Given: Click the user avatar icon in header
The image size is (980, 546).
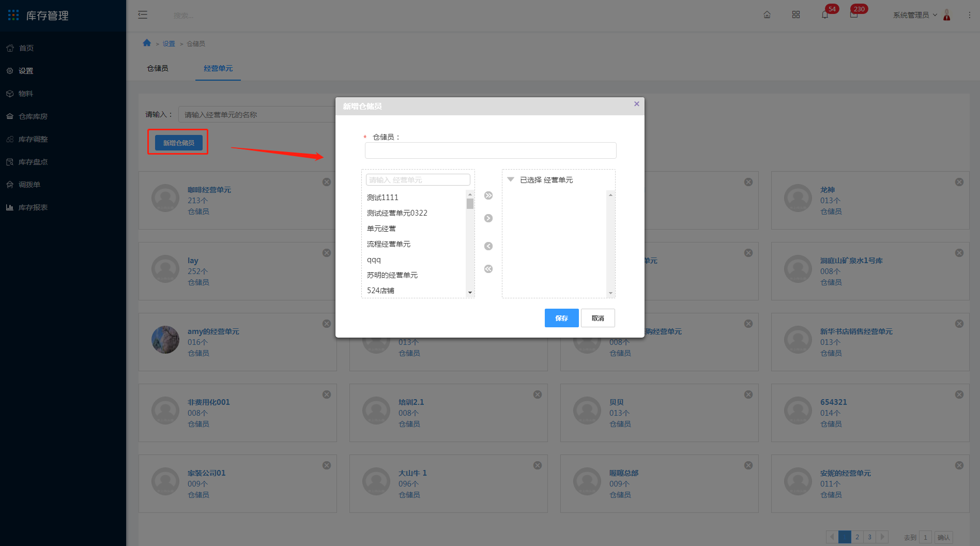Looking at the screenshot, I should [947, 15].
